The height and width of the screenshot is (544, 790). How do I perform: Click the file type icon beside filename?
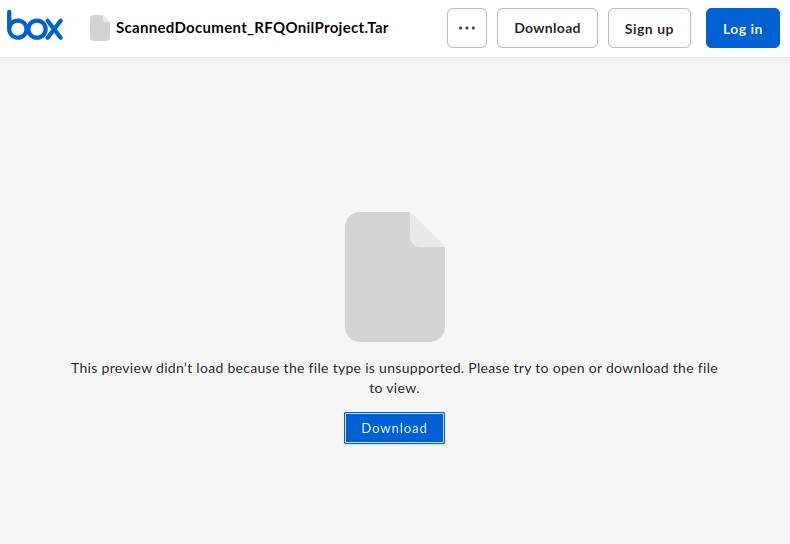coord(100,28)
